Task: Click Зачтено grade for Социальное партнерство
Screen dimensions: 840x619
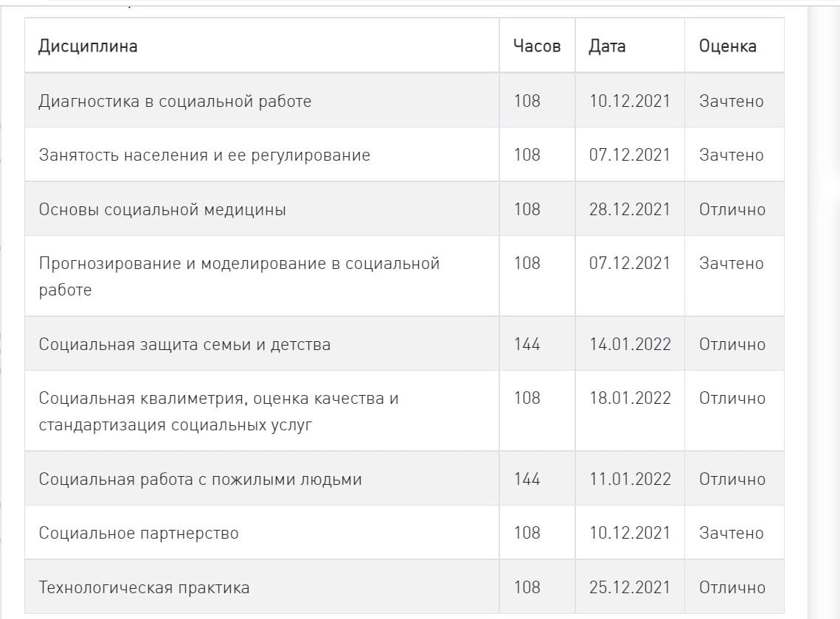Action: (731, 533)
